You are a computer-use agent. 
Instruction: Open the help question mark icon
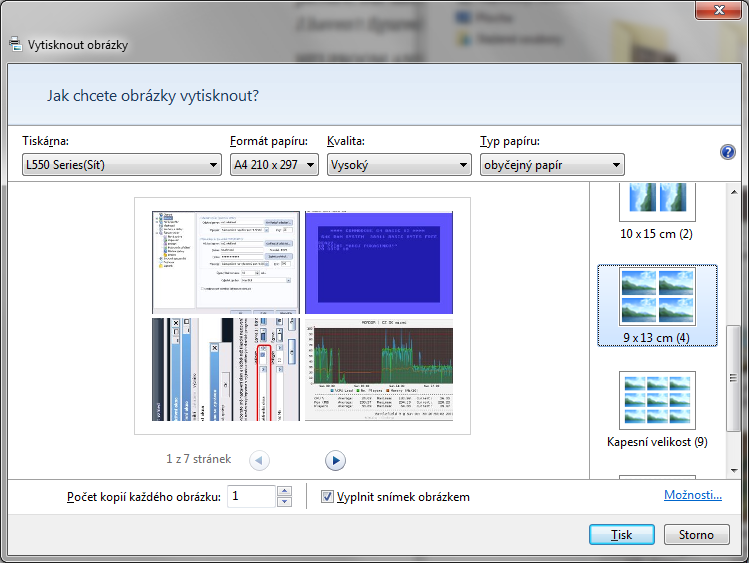coord(727,152)
